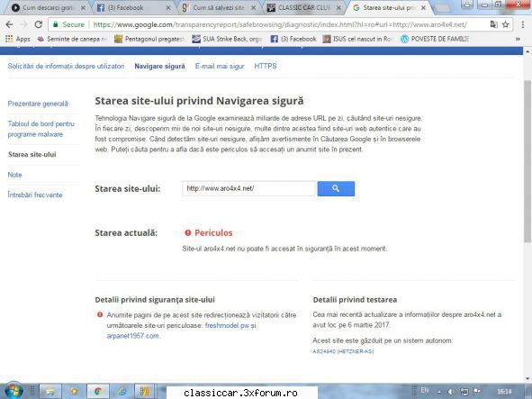The image size is (532, 399).
Task: Click the Action Center flag tray icon
Action: point(477,391)
